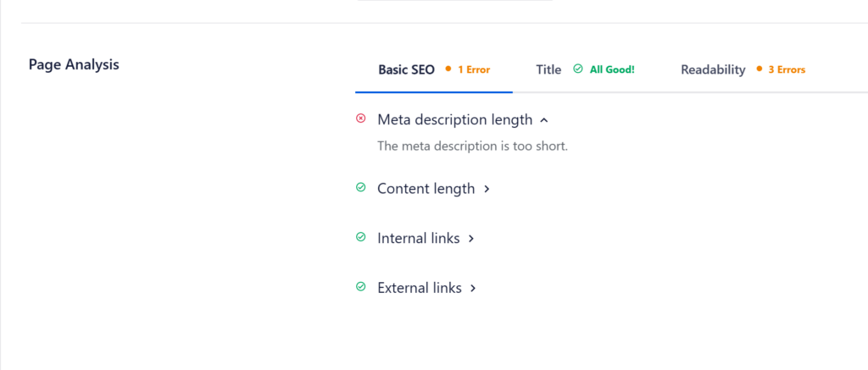Click the All Good! status text
Screen dimensions: 868x370
(x=612, y=69)
